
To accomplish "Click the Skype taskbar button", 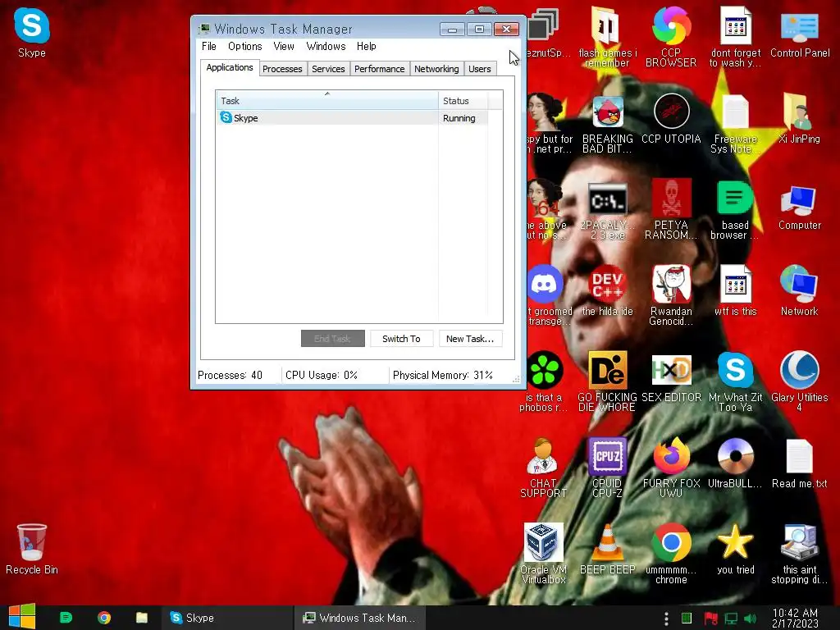I will click(228, 618).
